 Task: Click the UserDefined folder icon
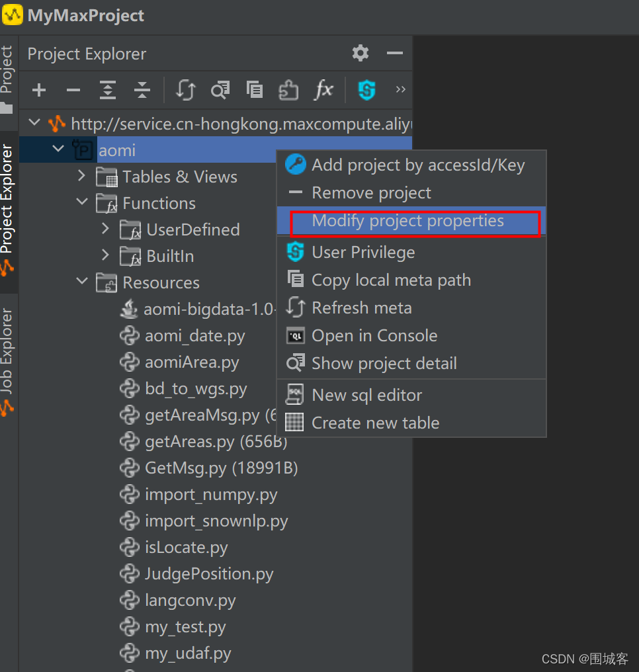point(130,230)
